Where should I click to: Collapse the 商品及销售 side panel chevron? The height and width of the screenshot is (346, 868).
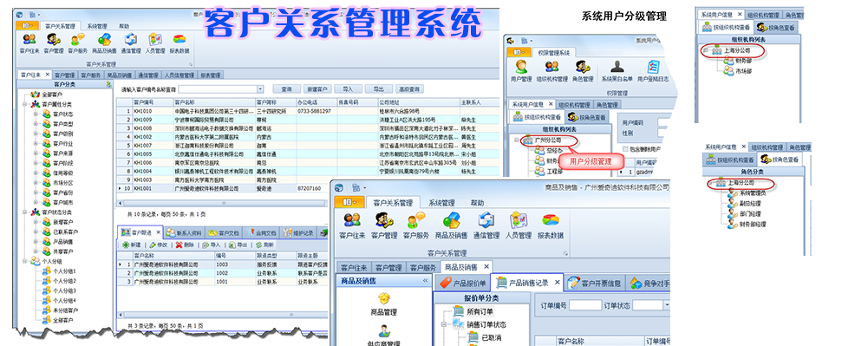click(425, 281)
